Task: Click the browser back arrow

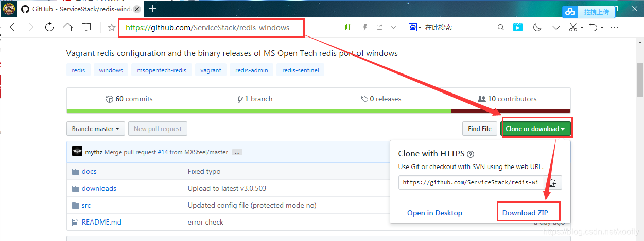Action: (12, 28)
